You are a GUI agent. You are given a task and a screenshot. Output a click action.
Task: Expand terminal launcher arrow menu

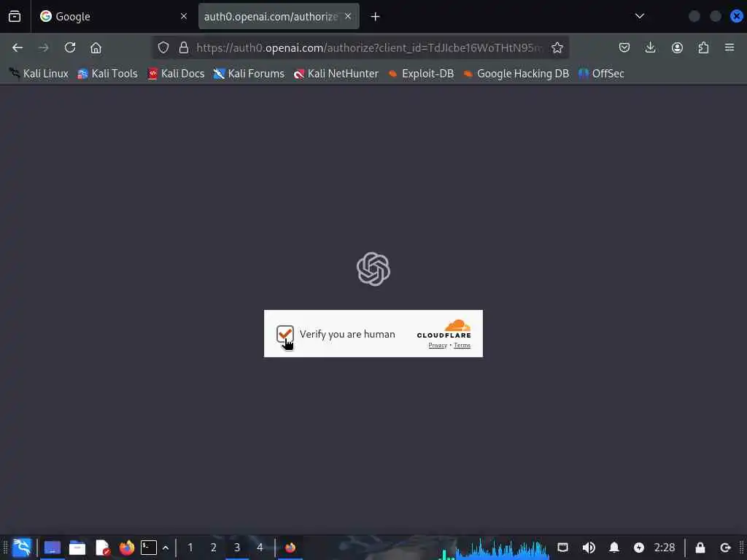coord(166,548)
